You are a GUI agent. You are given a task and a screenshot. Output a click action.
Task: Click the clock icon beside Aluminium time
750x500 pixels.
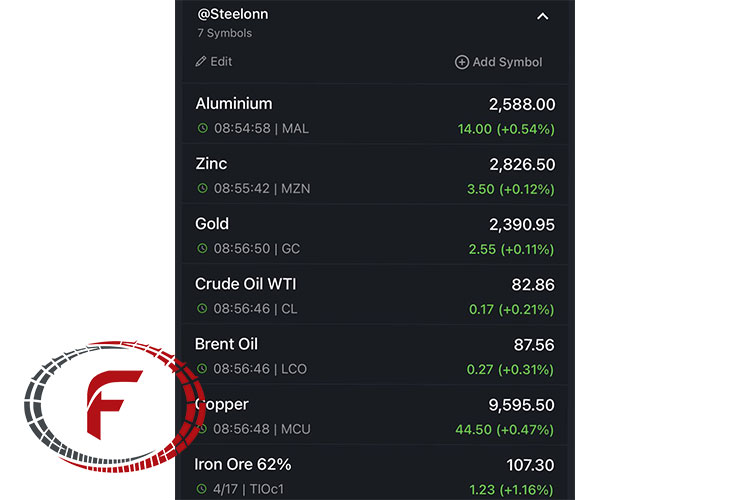(x=203, y=128)
